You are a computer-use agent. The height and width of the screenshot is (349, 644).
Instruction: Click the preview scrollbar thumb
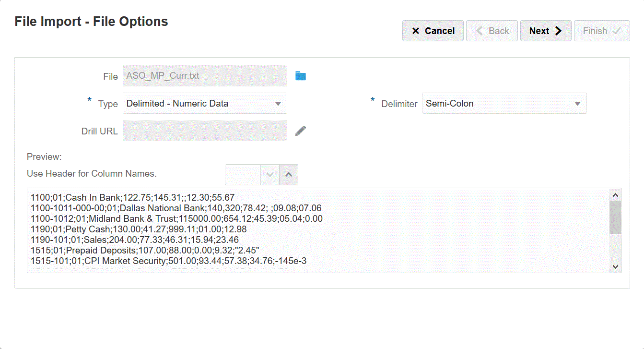point(615,217)
